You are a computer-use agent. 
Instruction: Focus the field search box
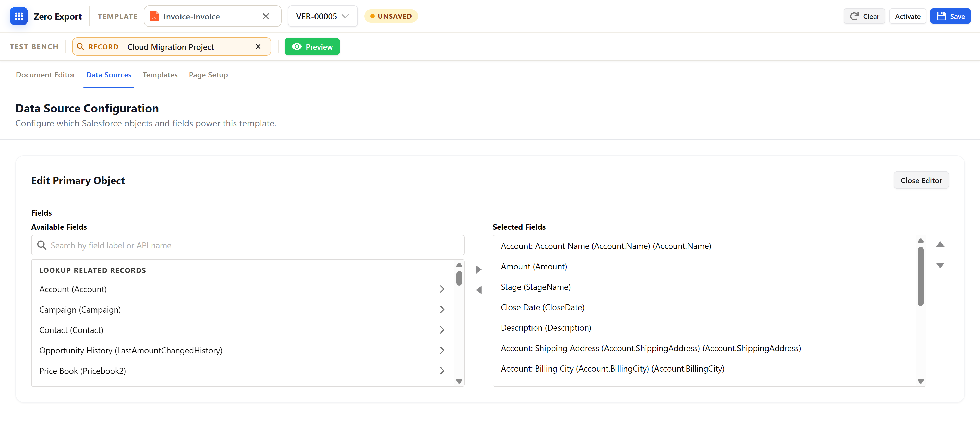tap(248, 245)
